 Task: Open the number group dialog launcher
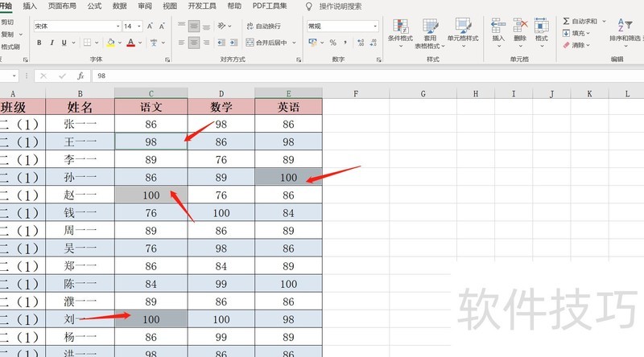coord(378,60)
